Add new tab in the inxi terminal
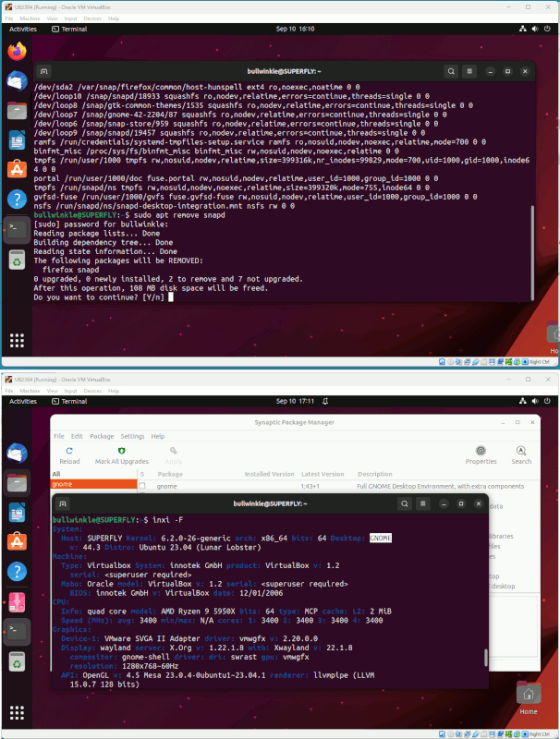Viewport: 560px width, 739px height. [x=63, y=503]
